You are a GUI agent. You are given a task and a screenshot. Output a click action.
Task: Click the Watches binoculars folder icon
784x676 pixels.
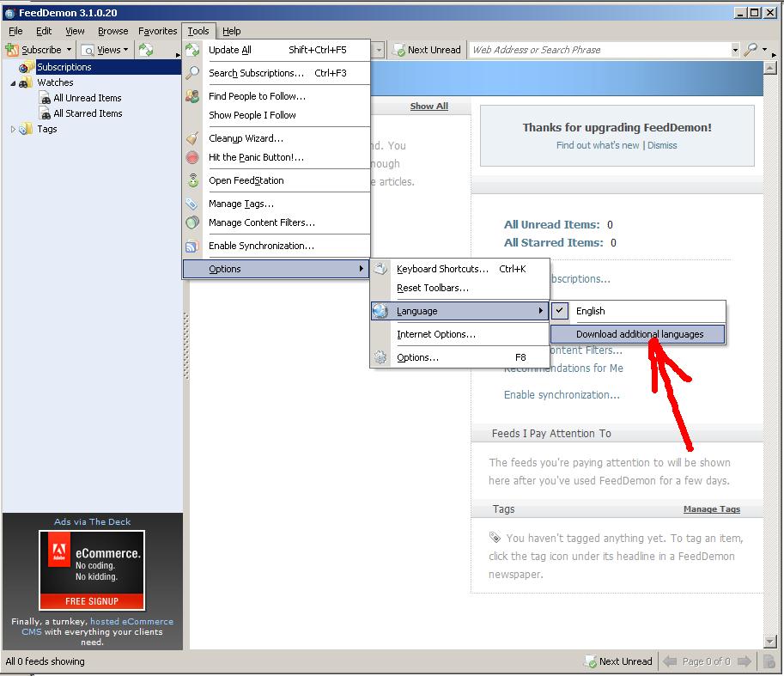(x=26, y=82)
